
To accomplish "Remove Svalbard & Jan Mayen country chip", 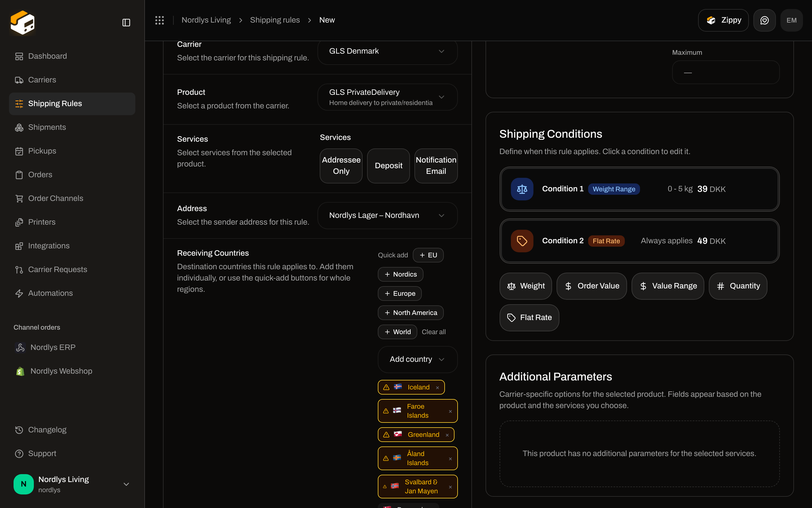I will [450, 487].
